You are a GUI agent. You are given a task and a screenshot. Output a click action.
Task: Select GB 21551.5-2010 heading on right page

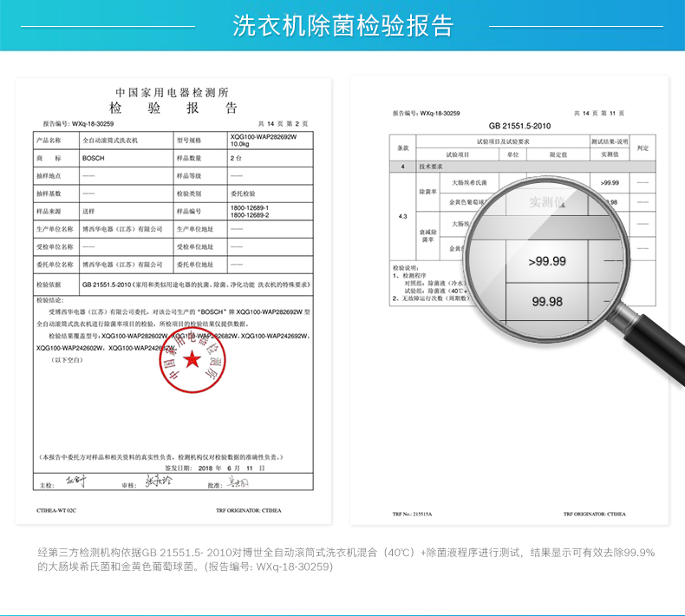click(519, 126)
